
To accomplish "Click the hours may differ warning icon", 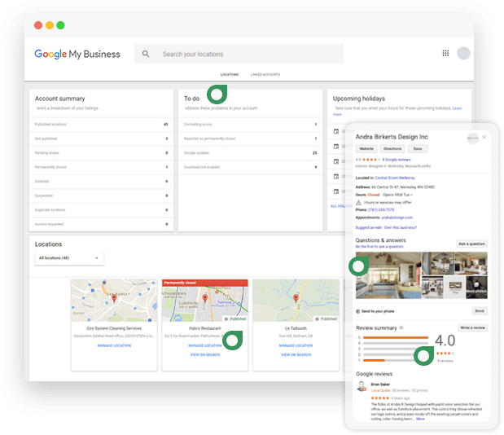I will pos(360,203).
